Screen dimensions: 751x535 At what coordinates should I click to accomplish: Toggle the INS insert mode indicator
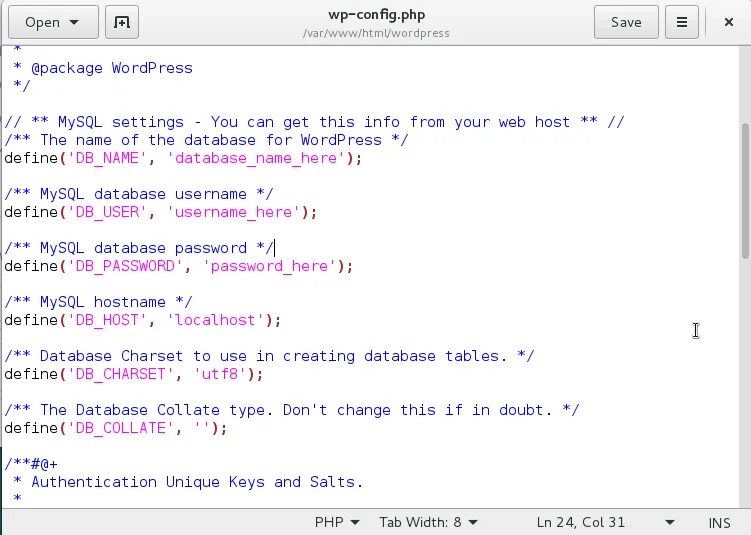point(719,522)
